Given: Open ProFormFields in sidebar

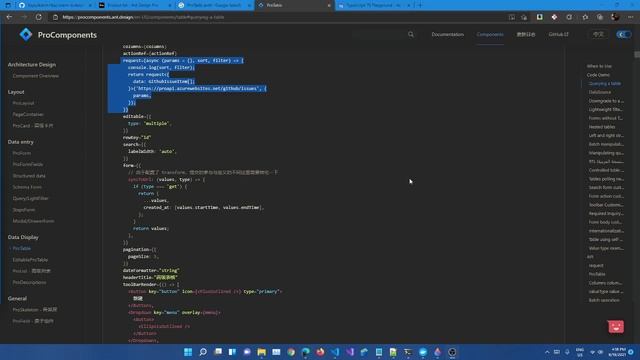Looking at the screenshot, I should (x=28, y=164).
